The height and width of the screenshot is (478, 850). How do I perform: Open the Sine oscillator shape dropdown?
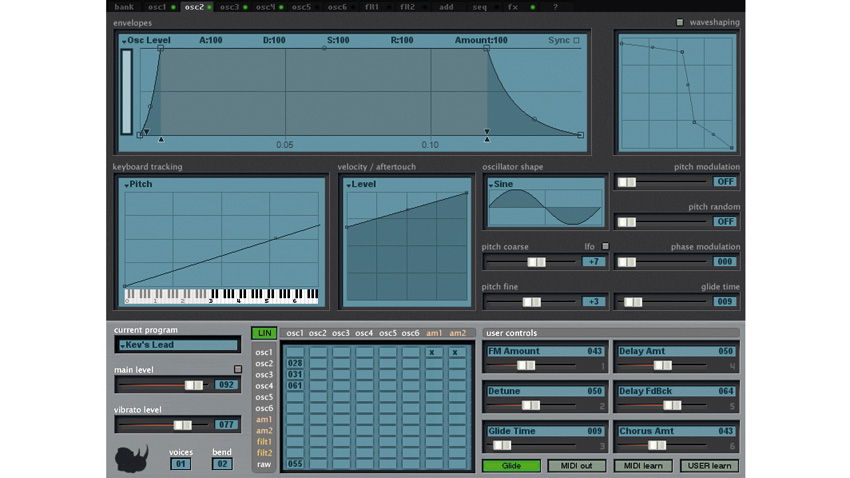pyautogui.click(x=500, y=184)
